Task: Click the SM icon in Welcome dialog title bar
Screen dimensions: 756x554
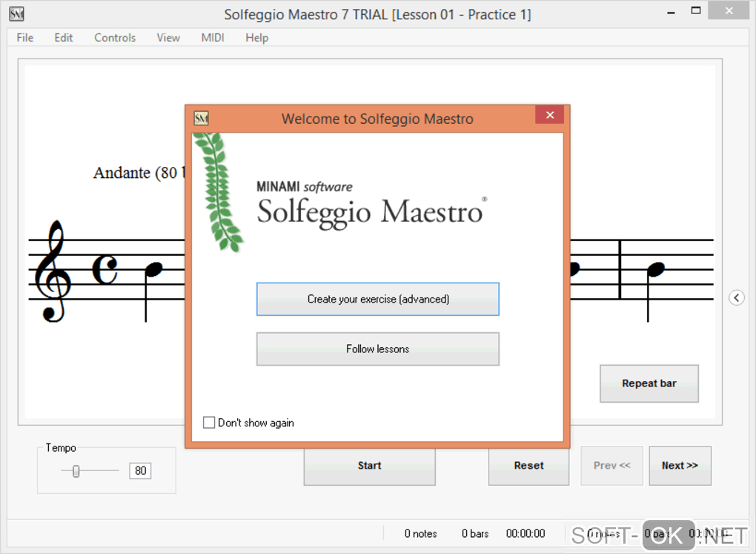Action: coord(201,118)
